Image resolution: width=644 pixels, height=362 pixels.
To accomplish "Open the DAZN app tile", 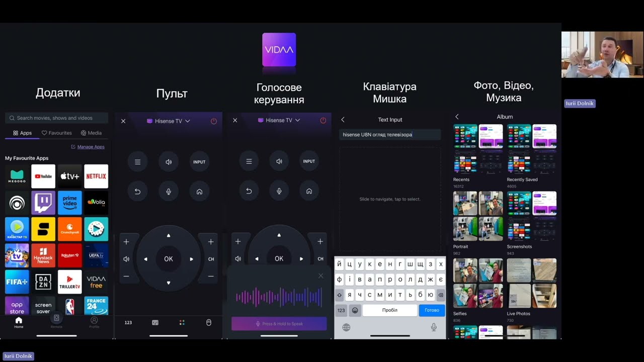I will [x=43, y=282].
